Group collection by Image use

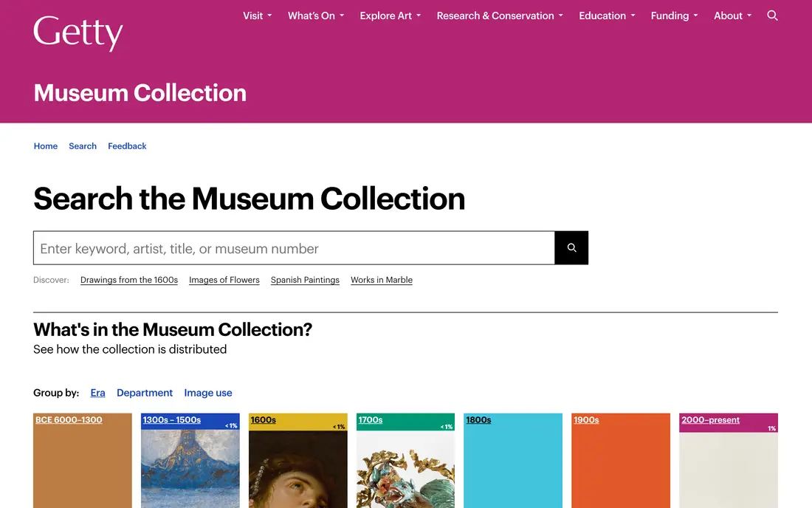click(x=207, y=393)
